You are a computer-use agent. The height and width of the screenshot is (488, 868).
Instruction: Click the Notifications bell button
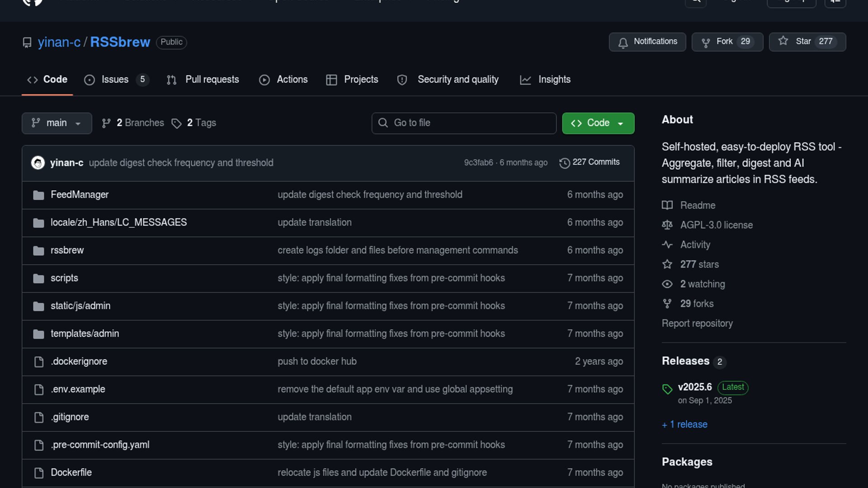pyautogui.click(x=647, y=42)
